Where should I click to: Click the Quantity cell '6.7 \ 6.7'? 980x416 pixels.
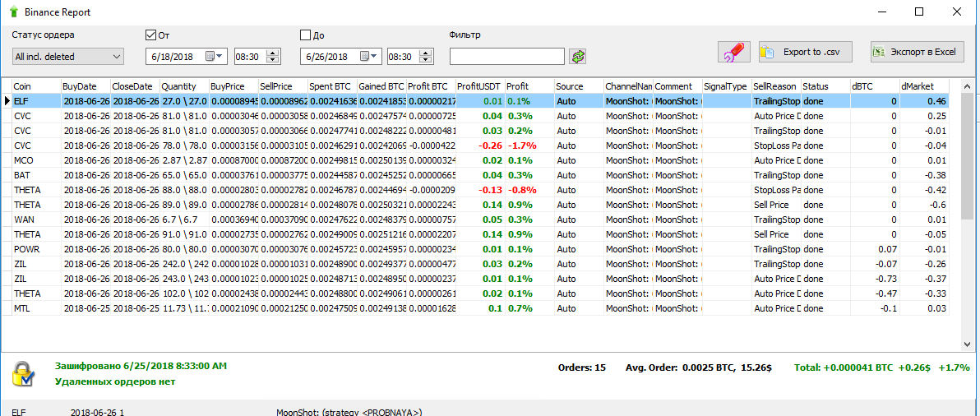(x=184, y=220)
